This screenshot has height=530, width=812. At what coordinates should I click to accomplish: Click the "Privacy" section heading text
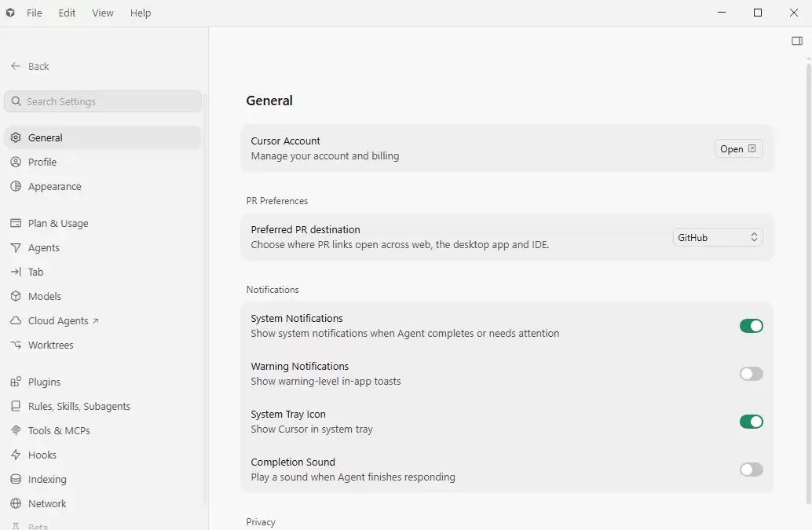[261, 522]
